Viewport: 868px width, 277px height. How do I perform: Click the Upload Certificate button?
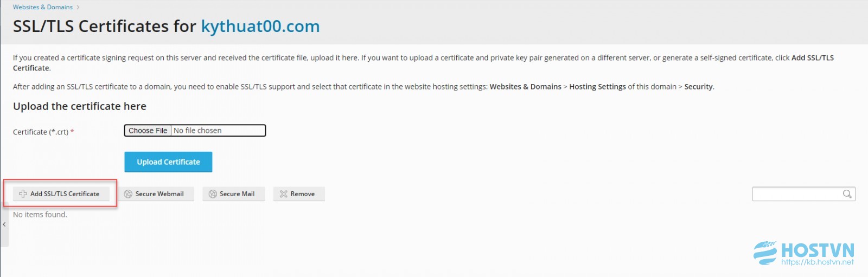[168, 162]
